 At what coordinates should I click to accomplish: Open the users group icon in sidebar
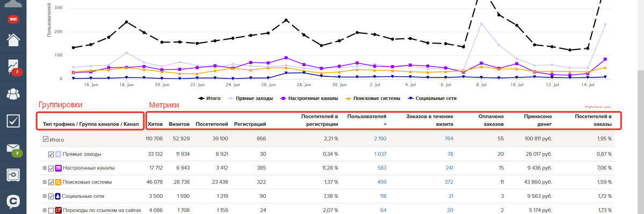click(13, 94)
